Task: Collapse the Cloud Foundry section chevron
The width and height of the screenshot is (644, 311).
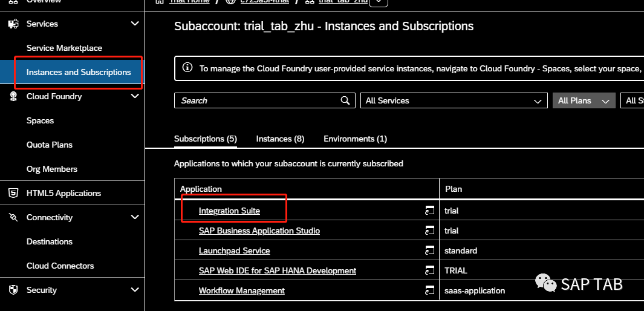Action: (135, 96)
